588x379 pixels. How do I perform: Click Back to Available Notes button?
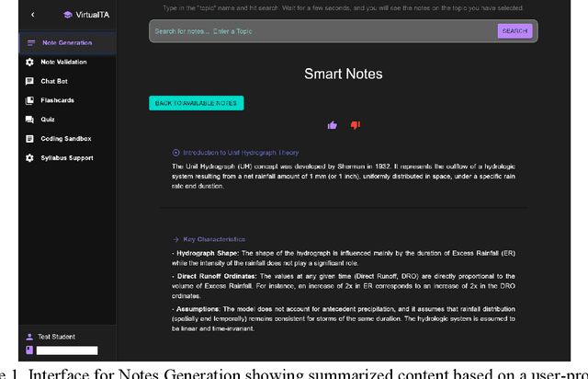click(x=197, y=103)
